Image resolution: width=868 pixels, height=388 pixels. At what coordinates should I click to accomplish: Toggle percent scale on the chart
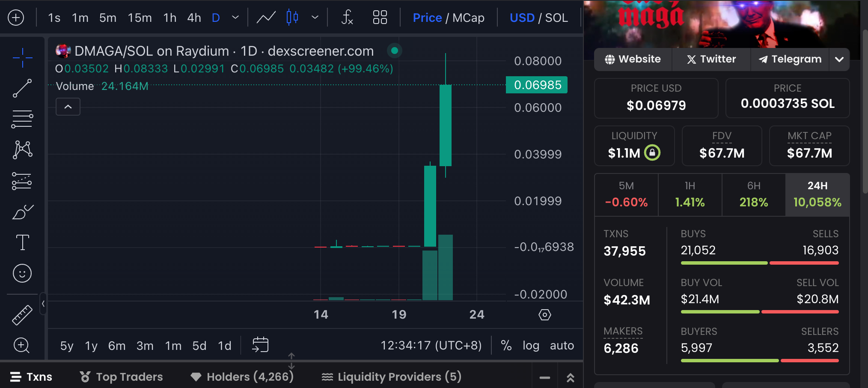(x=506, y=345)
